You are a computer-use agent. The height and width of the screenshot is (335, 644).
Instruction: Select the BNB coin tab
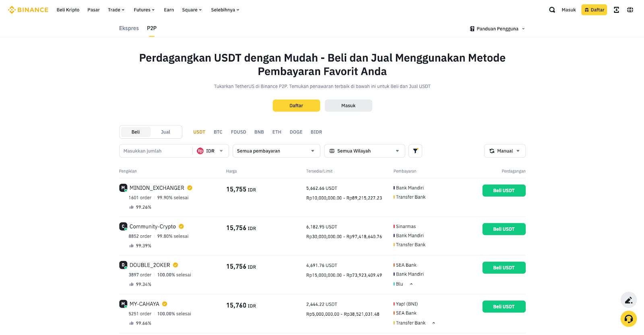[259, 132]
